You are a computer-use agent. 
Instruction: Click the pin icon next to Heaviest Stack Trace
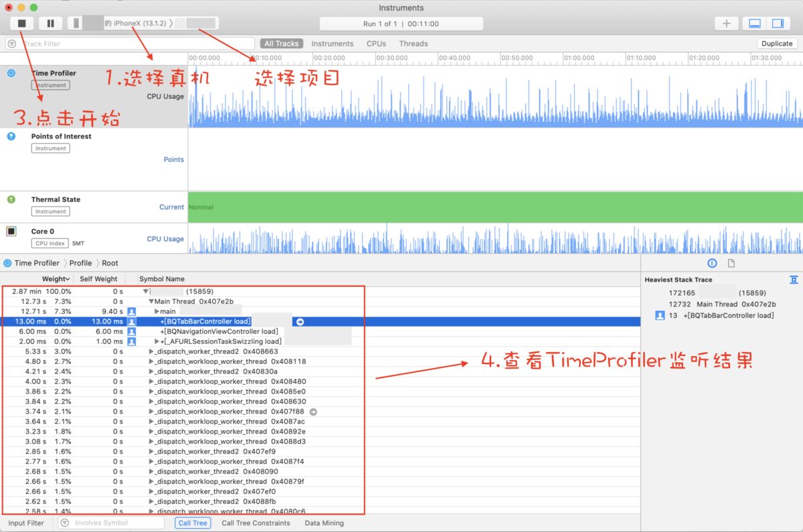click(794, 280)
